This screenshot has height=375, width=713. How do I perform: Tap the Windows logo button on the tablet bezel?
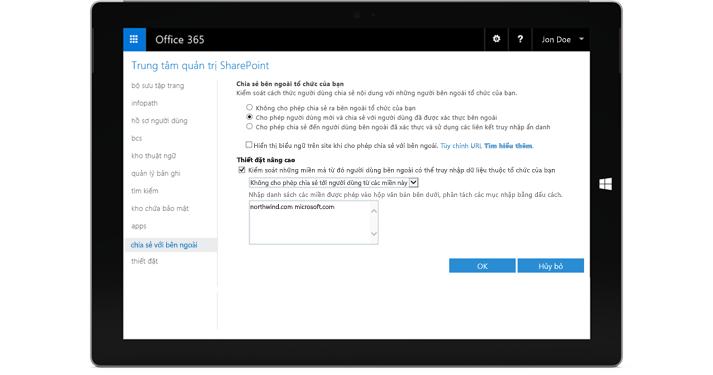click(605, 184)
